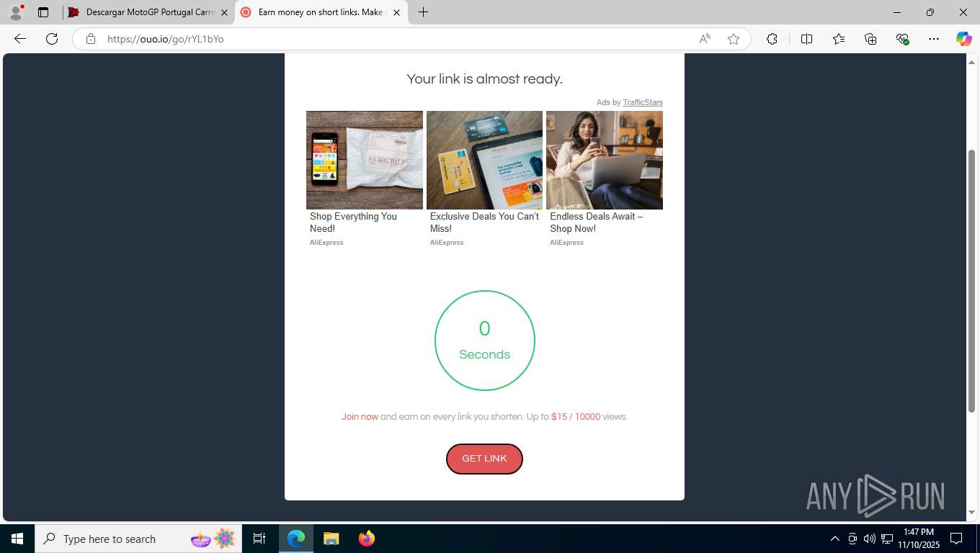Viewport: 980px width, 553px height.
Task: Open the TrafficStars ads link
Action: (643, 102)
